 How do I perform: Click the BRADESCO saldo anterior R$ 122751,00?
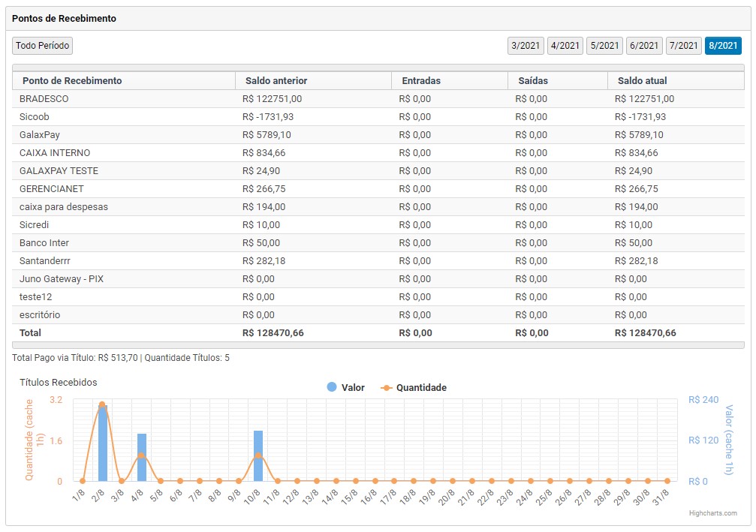point(272,99)
